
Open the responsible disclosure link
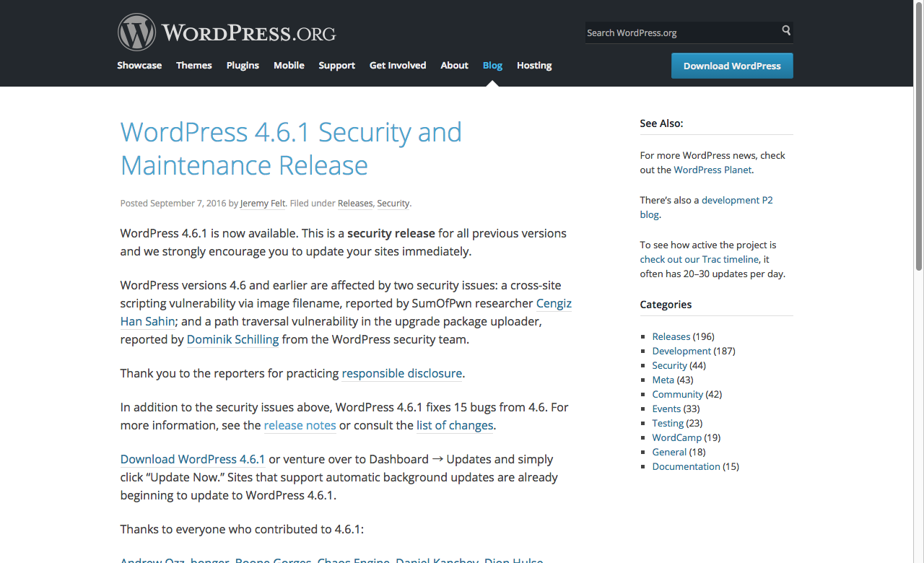tap(402, 373)
